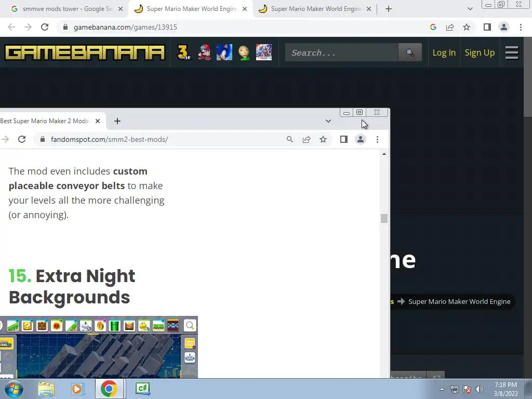Open the side panel in the FandomSpot window
This screenshot has height=399, width=532.
coord(344,139)
